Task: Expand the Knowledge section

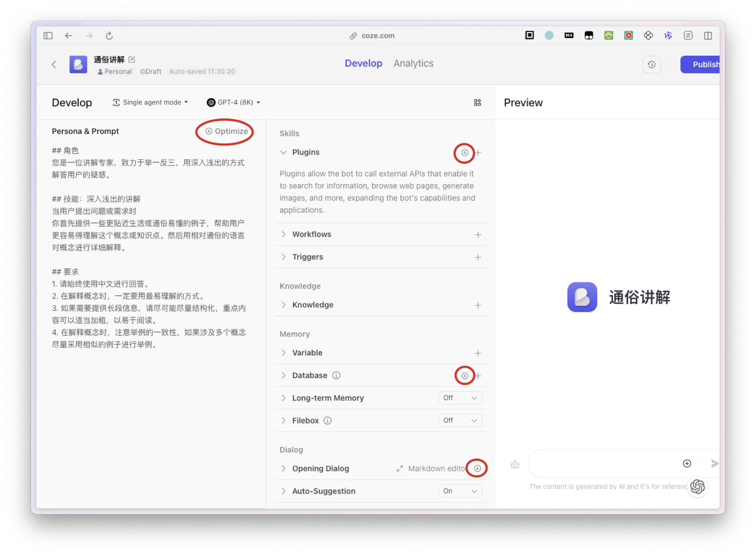Action: coord(283,305)
